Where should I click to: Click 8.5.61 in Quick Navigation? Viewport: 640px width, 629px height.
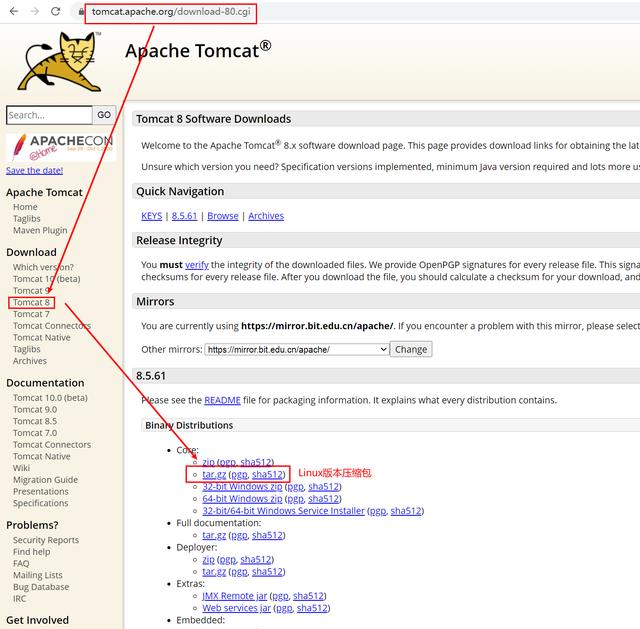tap(184, 216)
